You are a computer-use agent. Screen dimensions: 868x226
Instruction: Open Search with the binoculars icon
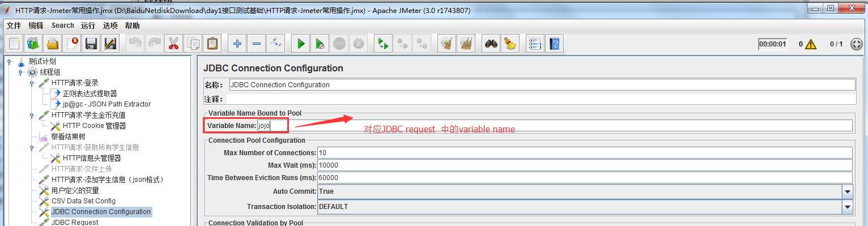(x=491, y=44)
